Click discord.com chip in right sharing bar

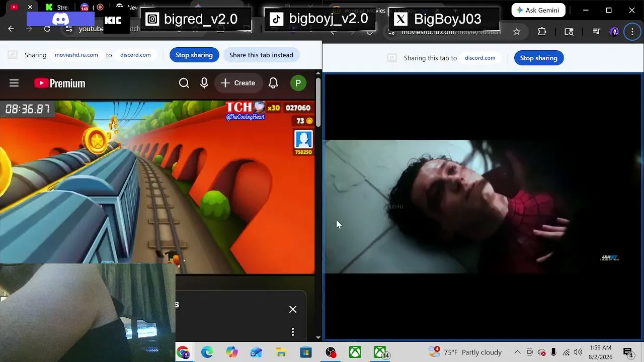click(480, 58)
